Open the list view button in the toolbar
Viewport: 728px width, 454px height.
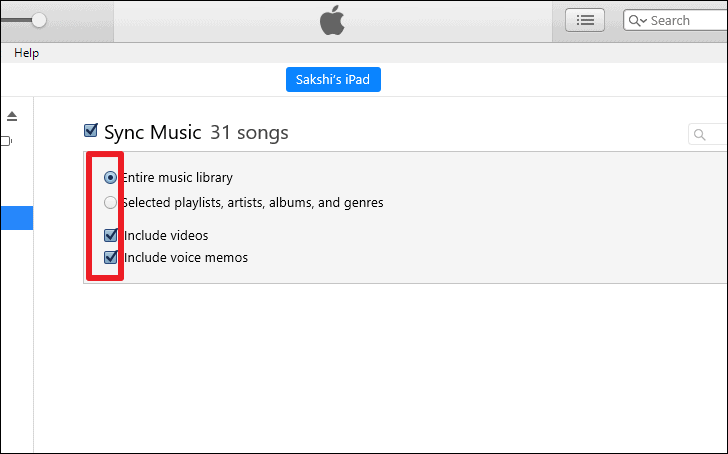pos(585,20)
